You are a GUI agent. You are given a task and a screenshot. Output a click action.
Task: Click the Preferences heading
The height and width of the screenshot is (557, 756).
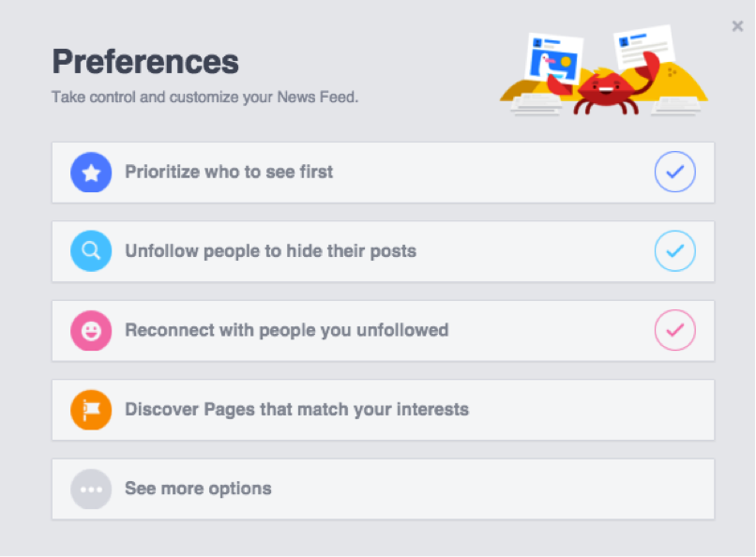coord(145,62)
